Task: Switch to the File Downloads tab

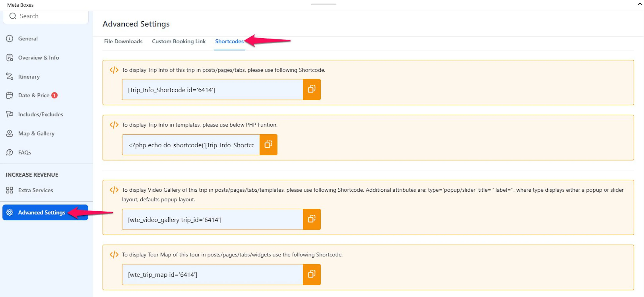Action: point(123,42)
